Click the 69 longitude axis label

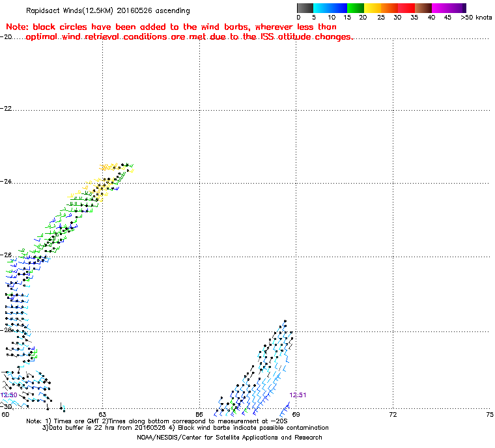coord(296,414)
